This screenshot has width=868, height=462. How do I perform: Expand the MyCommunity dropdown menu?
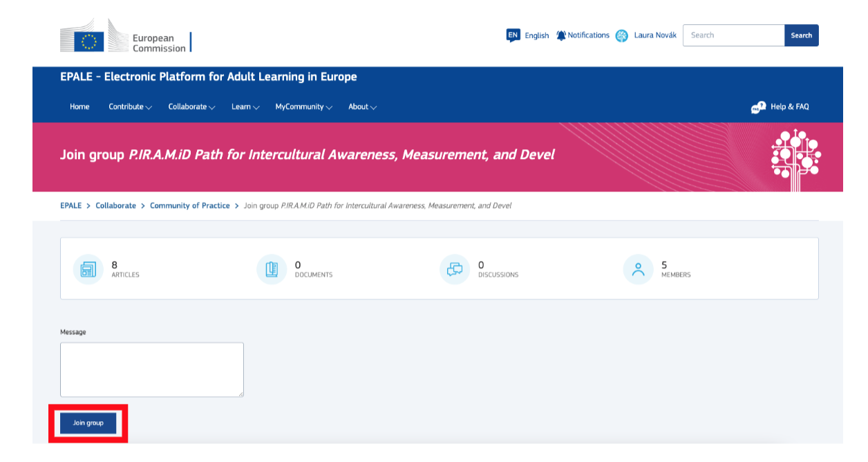[303, 107]
